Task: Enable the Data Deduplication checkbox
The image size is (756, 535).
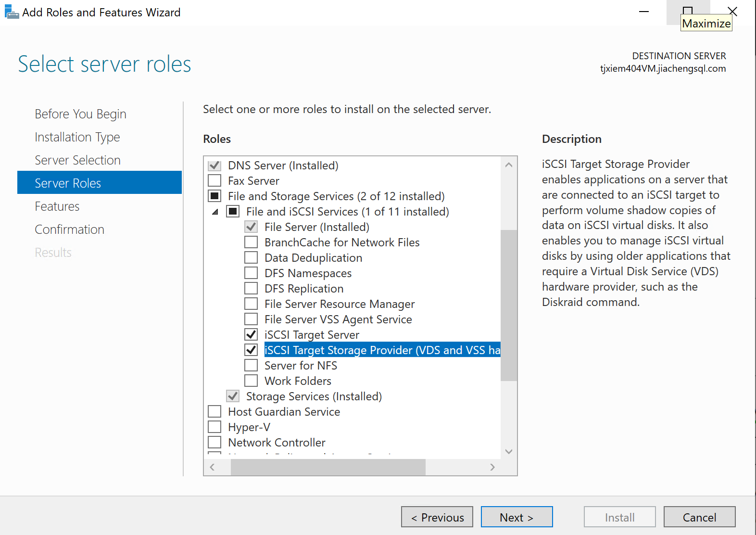Action: click(x=251, y=258)
